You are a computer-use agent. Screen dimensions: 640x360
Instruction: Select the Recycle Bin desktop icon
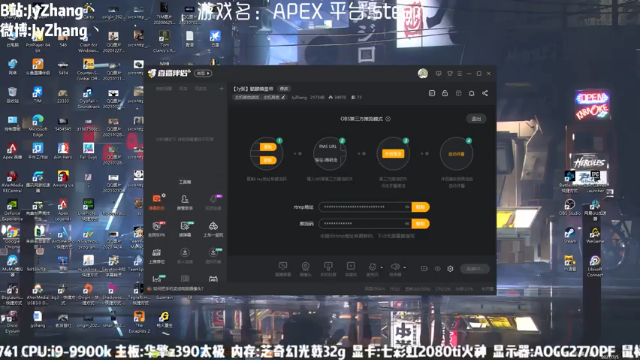[x=12, y=95]
